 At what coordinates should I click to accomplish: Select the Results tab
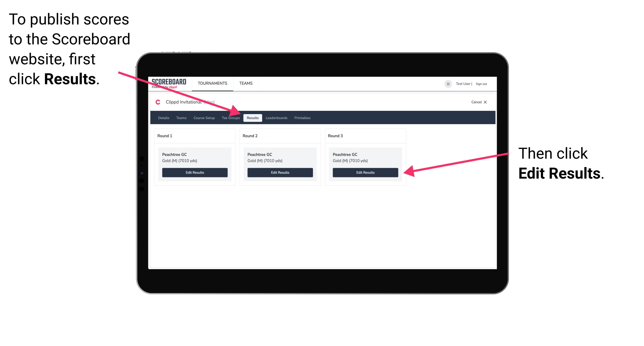[x=252, y=118]
